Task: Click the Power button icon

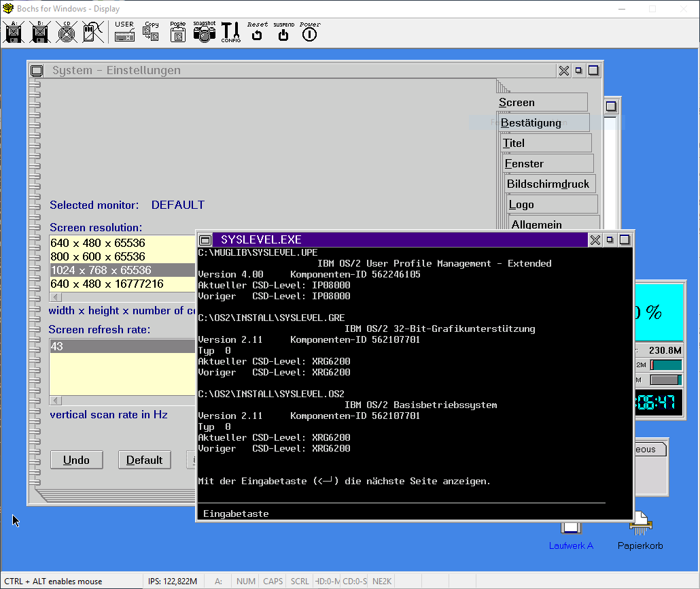Action: pyautogui.click(x=310, y=32)
